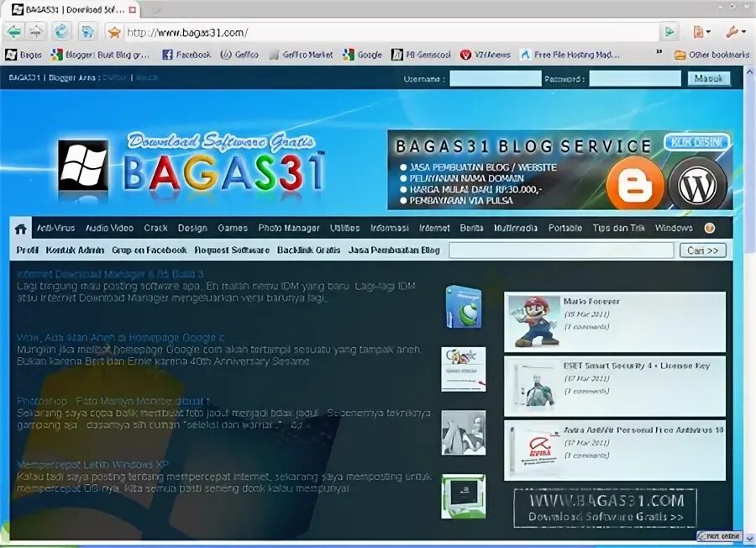Click the WordPress logo in banner
Image resolution: width=756 pixels, height=548 pixels.
coord(697,185)
